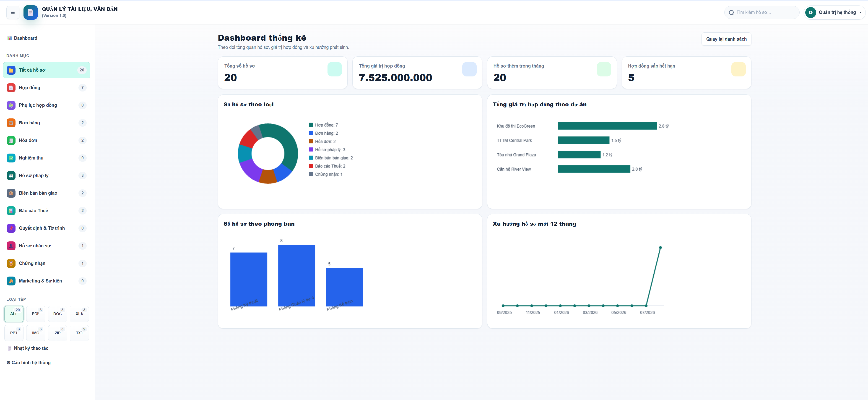This screenshot has height=400, width=868.
Task: Click the Nhật ký thao tác log icon
Action: (9, 348)
